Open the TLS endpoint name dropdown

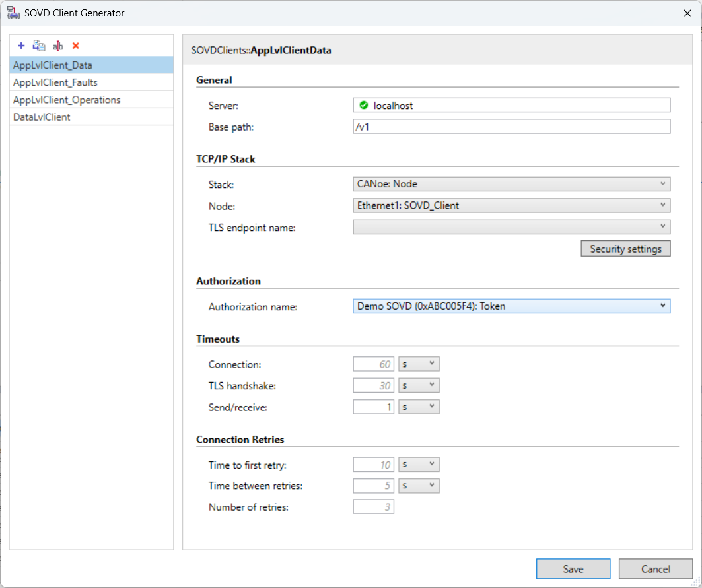coord(512,227)
